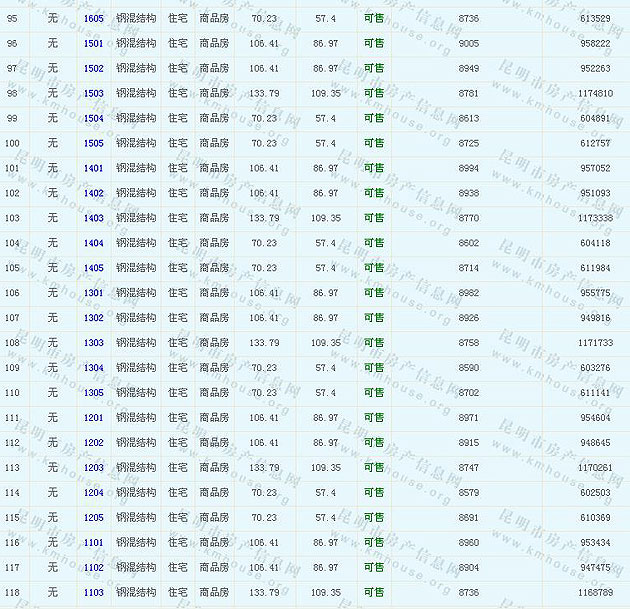Open room 1605 link
The height and width of the screenshot is (609, 630).
tap(93, 19)
